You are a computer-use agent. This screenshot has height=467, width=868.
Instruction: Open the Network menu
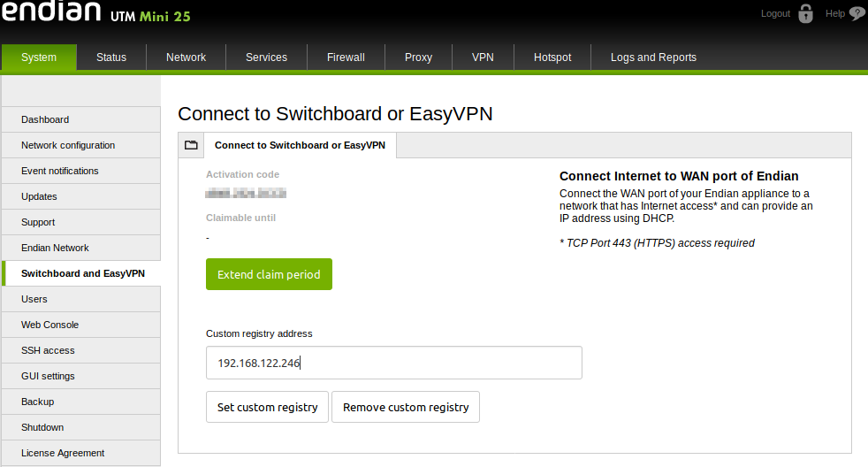[x=186, y=57]
